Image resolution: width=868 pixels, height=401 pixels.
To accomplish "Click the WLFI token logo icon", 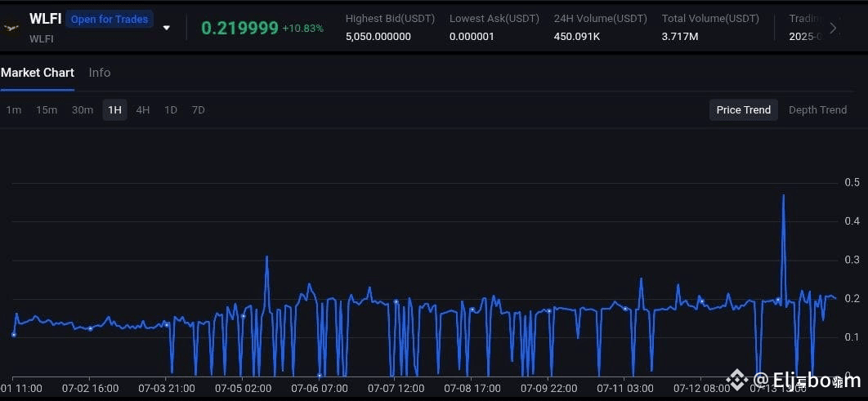I will (11, 28).
